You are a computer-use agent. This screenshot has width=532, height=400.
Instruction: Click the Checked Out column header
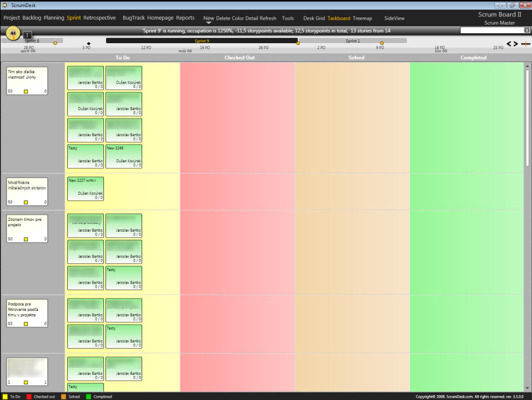pyautogui.click(x=239, y=57)
